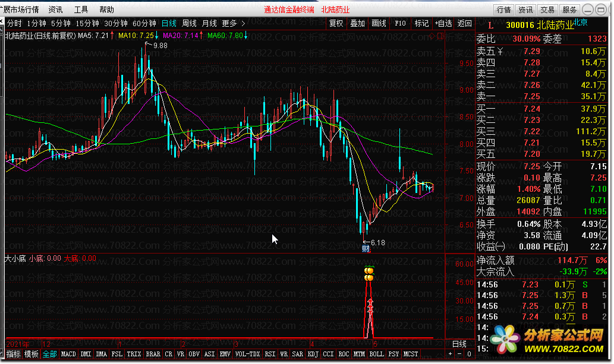The width and height of the screenshot is (614, 364).
Task: Click the 交易 trading button
Action: [x=547, y=10]
